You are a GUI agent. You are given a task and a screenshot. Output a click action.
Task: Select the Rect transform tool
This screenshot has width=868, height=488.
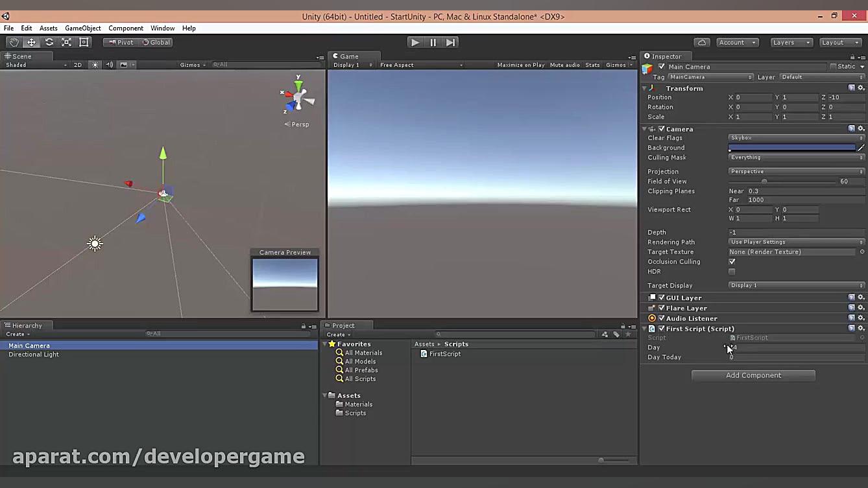click(84, 42)
